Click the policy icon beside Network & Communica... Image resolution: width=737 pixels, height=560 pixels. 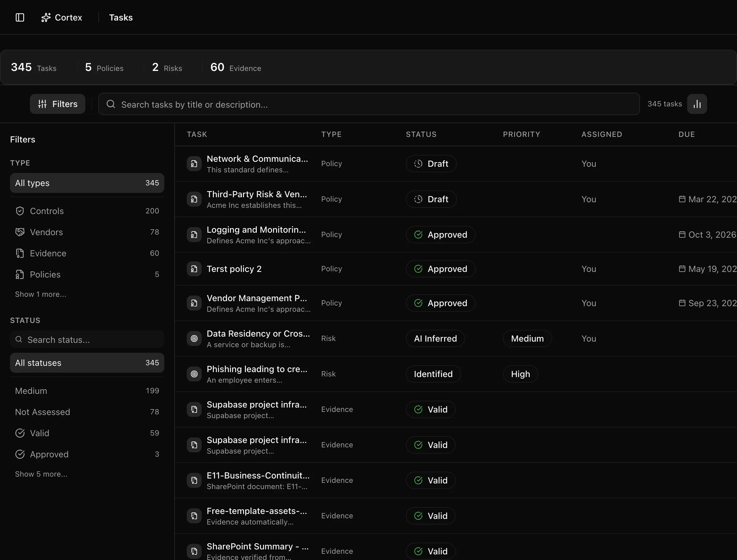click(194, 164)
